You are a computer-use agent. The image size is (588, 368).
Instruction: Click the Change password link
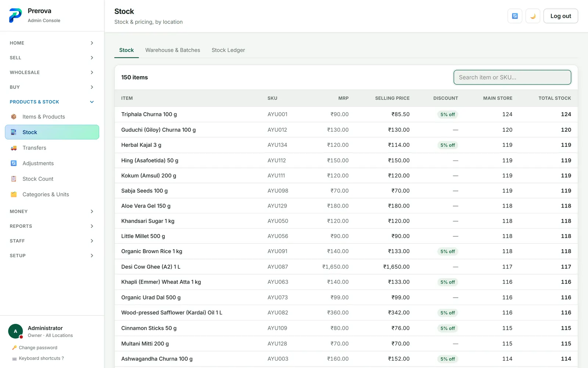pos(38,348)
